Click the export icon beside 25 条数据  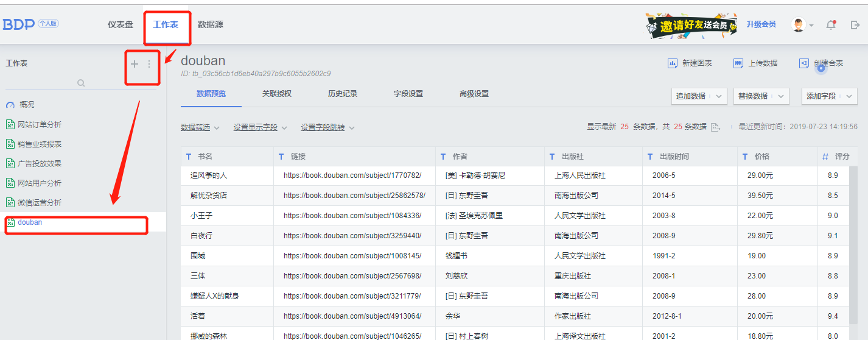tap(715, 127)
